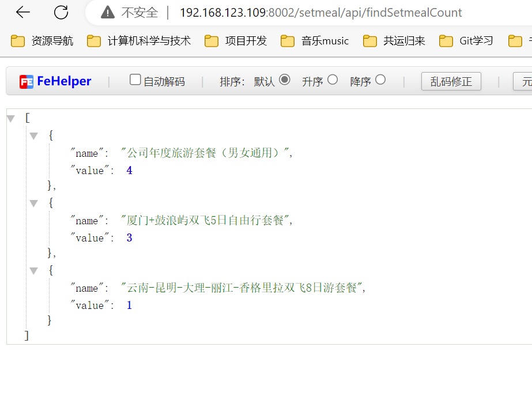The height and width of the screenshot is (396, 532).
Task: Open the 资源导航 bookmark folder
Action: coord(42,41)
